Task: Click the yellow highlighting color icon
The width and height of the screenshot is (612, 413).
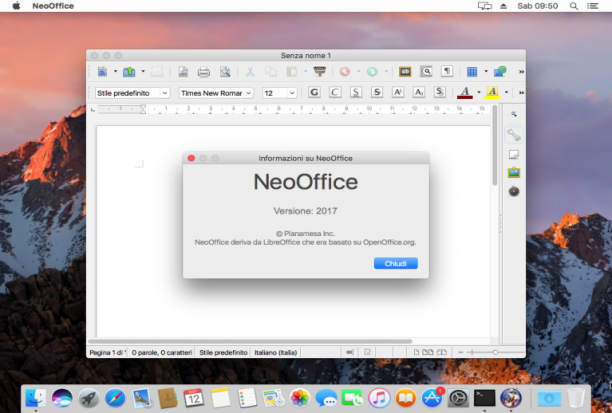Action: click(492, 93)
